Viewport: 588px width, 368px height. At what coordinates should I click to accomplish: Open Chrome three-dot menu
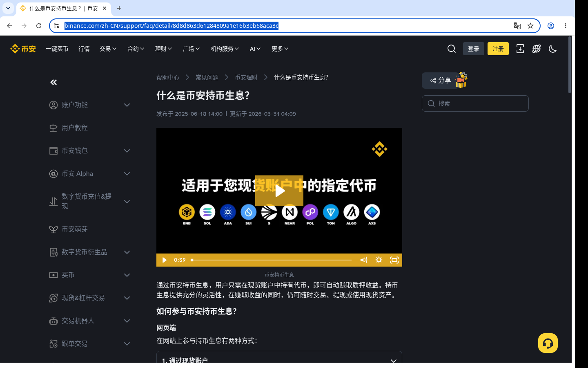(x=566, y=26)
